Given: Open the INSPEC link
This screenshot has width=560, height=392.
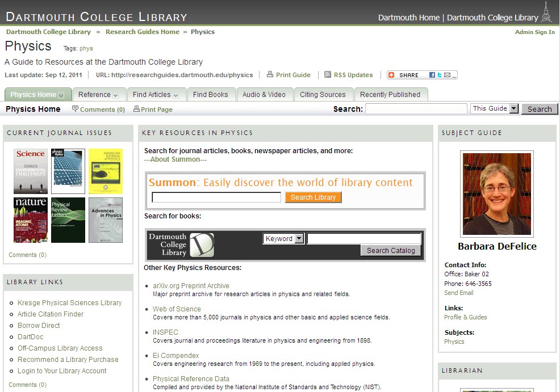Looking at the screenshot, I should pos(165,332).
